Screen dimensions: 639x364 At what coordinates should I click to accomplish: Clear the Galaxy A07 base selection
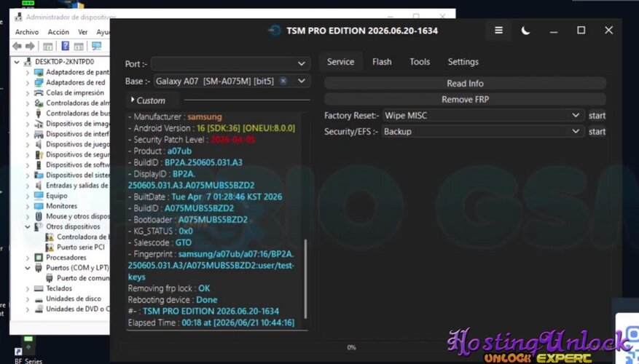click(x=283, y=81)
